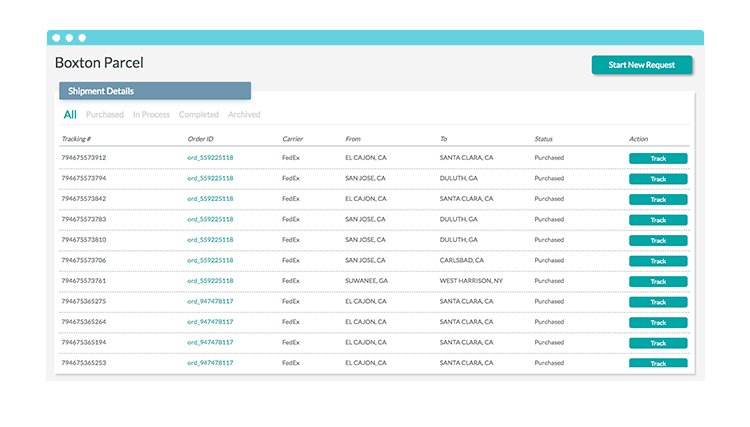The height and width of the screenshot is (427, 750).
Task: Click the Status column header
Action: point(543,139)
